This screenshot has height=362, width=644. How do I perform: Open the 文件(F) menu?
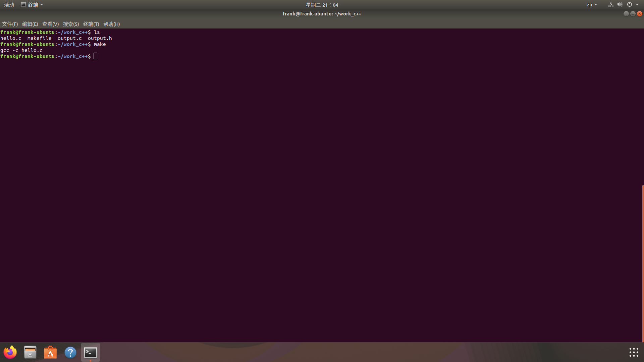(10, 24)
